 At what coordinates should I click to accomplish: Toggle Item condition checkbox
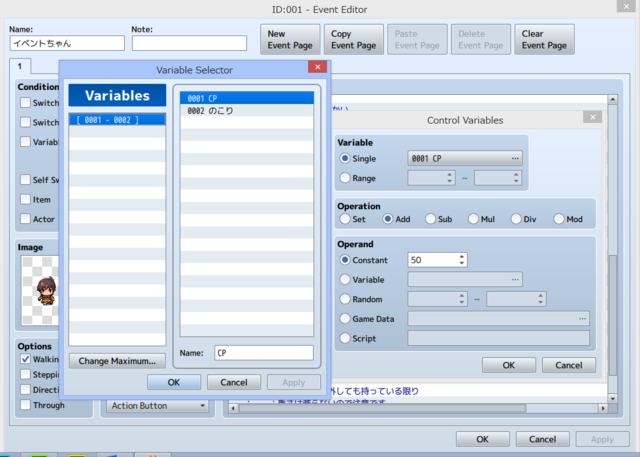(25, 200)
